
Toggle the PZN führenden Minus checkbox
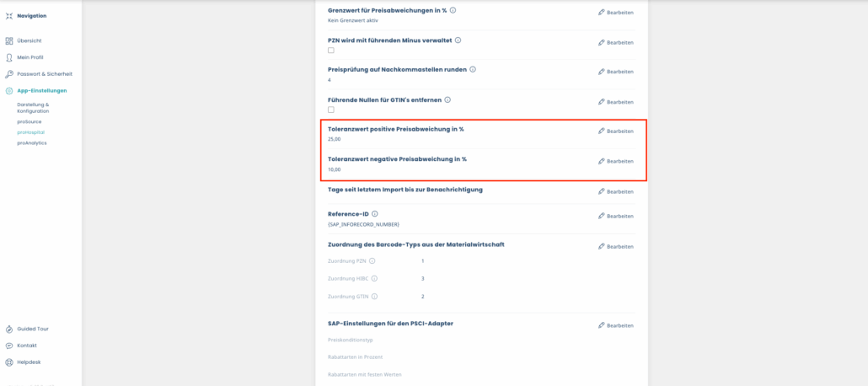pos(331,51)
